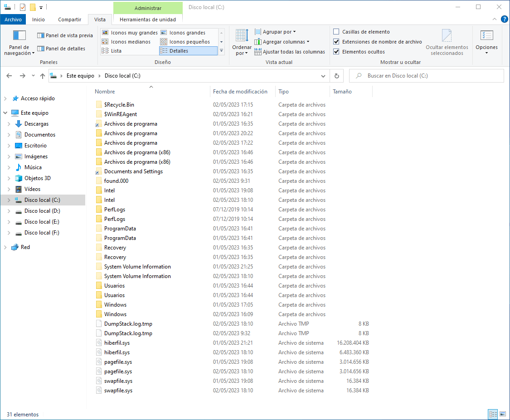Expand Documentos tree node
The height and width of the screenshot is (420, 510).
(x=9, y=135)
